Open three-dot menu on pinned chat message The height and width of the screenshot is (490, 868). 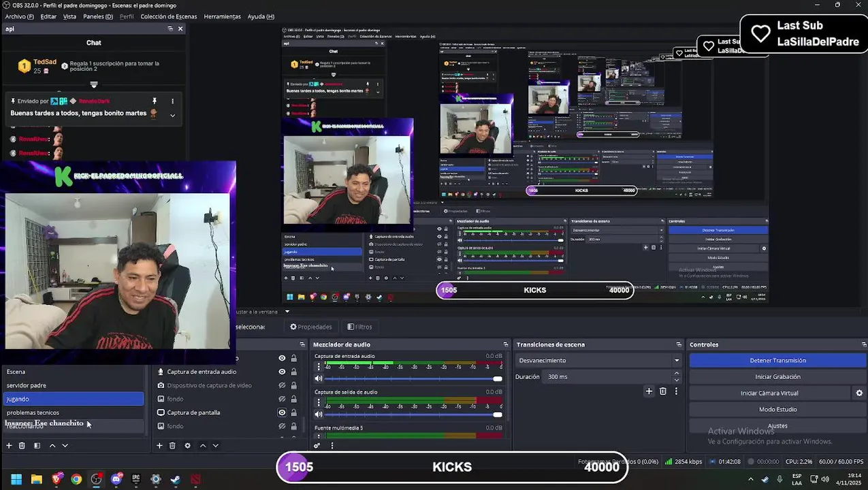(x=172, y=101)
